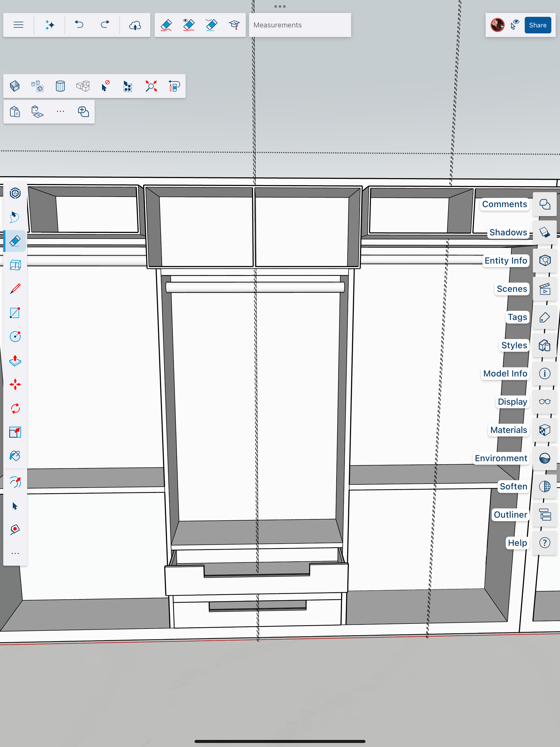The height and width of the screenshot is (747, 560).
Task: Expand more tools at left toolbar bottom
Action: pyautogui.click(x=15, y=554)
